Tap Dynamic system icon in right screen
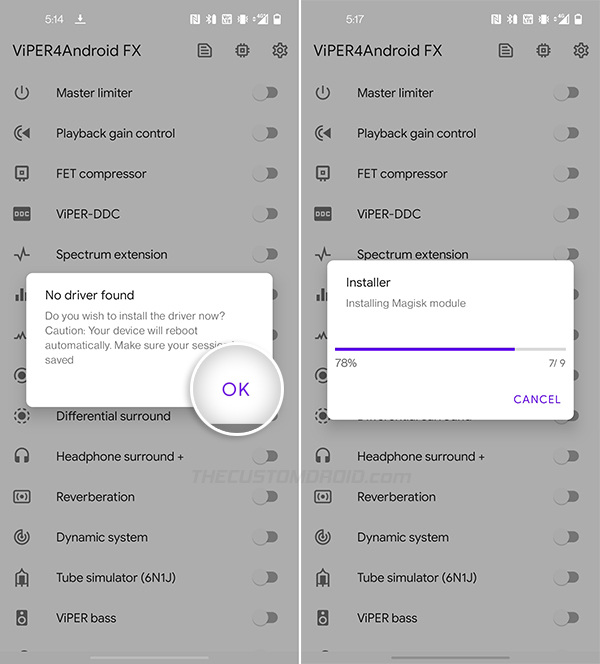 pyautogui.click(x=323, y=537)
